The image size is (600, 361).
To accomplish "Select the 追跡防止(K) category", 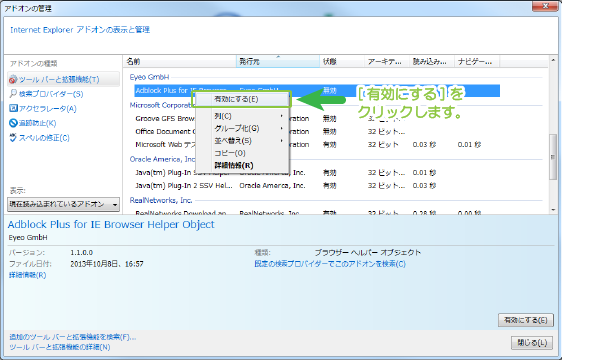I will (x=33, y=123).
